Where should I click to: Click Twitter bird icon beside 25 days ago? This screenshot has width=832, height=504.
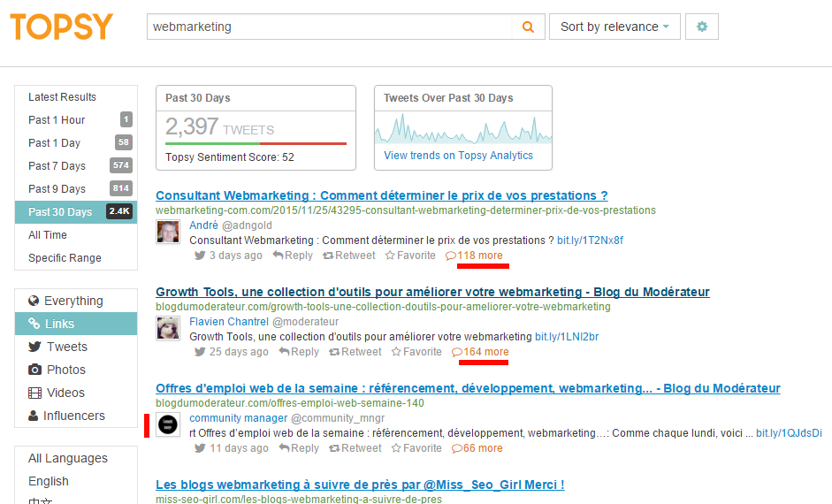click(x=200, y=352)
